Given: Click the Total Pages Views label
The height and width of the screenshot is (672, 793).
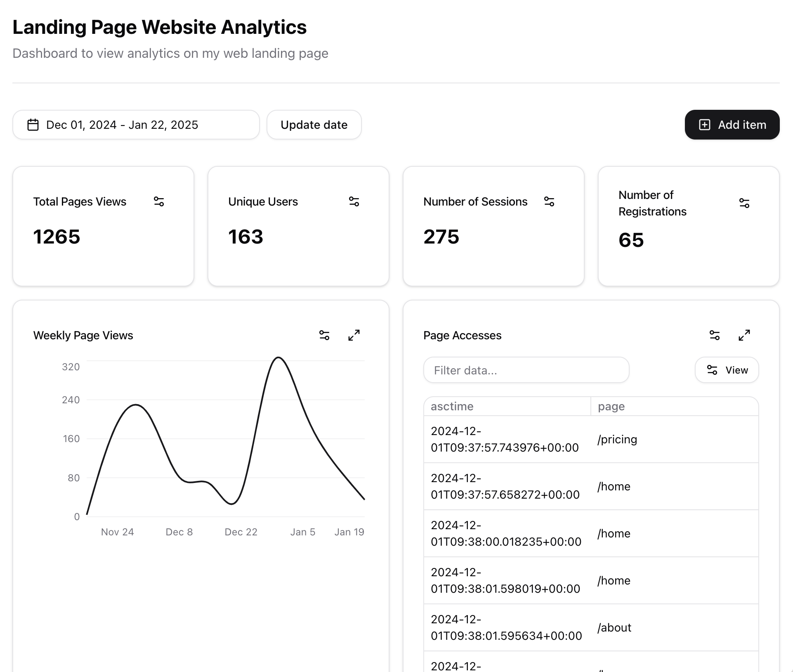Looking at the screenshot, I should (x=80, y=201).
